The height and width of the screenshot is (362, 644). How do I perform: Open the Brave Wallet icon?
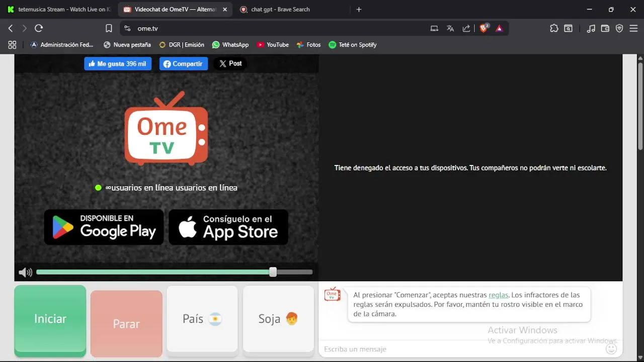coord(605,29)
